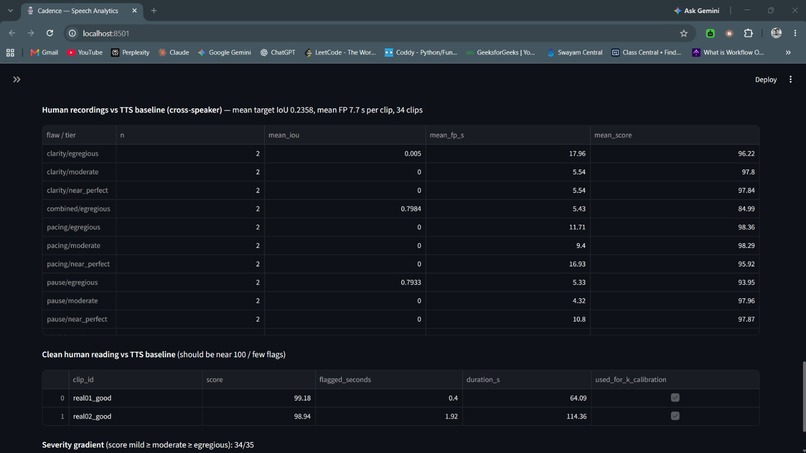Toggle the used_for_k_calibration checkbox for real01_good
The image size is (806, 453).
675,397
